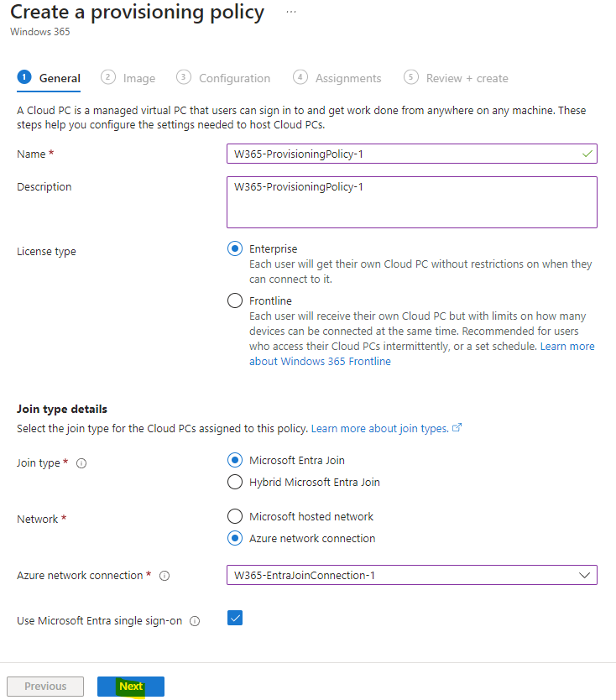Image resolution: width=616 pixels, height=700 pixels.
Task: Click the Next button
Action: click(131, 687)
